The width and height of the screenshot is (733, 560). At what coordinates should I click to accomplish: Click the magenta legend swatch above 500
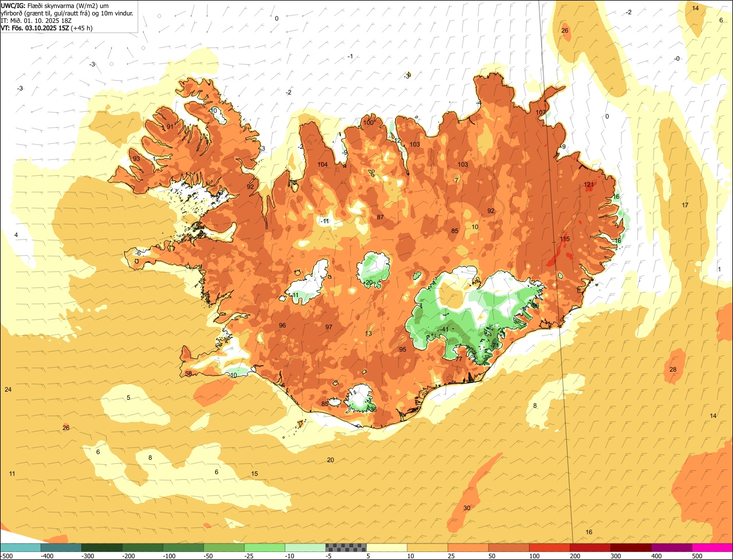coord(712,548)
